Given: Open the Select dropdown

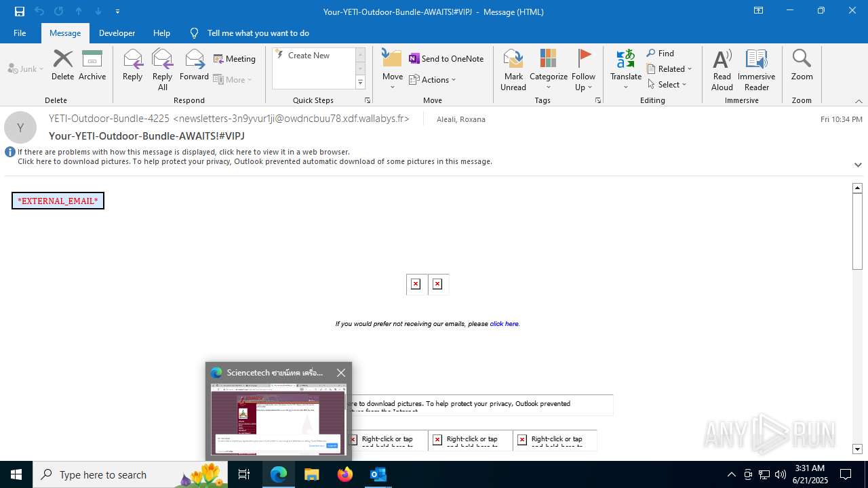Looking at the screenshot, I should (x=667, y=85).
